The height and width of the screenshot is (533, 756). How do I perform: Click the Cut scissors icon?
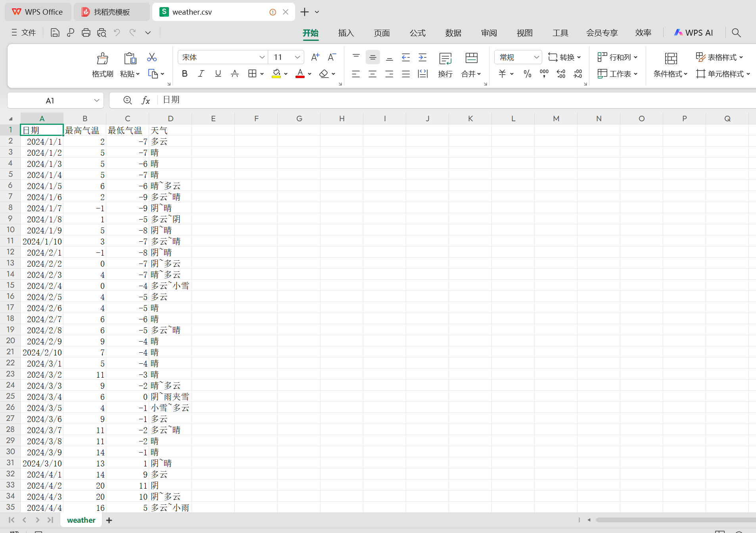click(152, 57)
